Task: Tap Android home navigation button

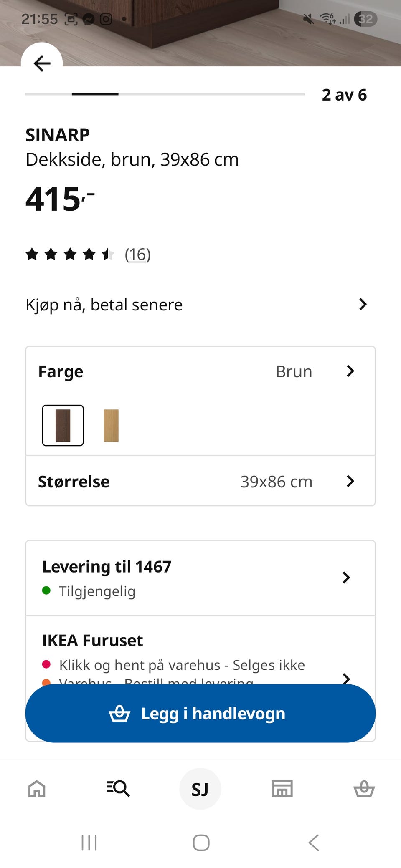Action: click(201, 843)
